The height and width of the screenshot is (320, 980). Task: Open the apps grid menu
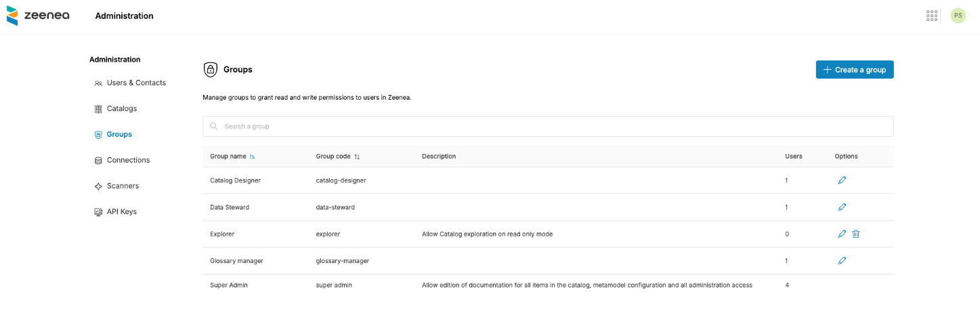click(x=932, y=16)
